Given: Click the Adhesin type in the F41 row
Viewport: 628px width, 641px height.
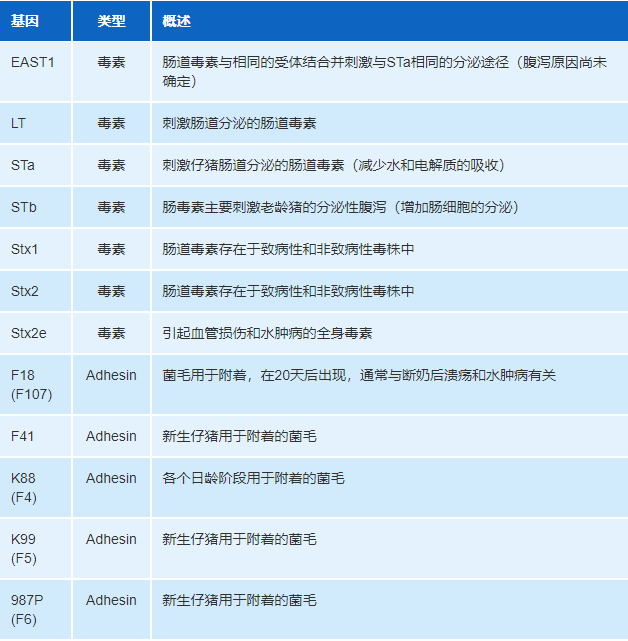Looking at the screenshot, I should (x=111, y=437).
